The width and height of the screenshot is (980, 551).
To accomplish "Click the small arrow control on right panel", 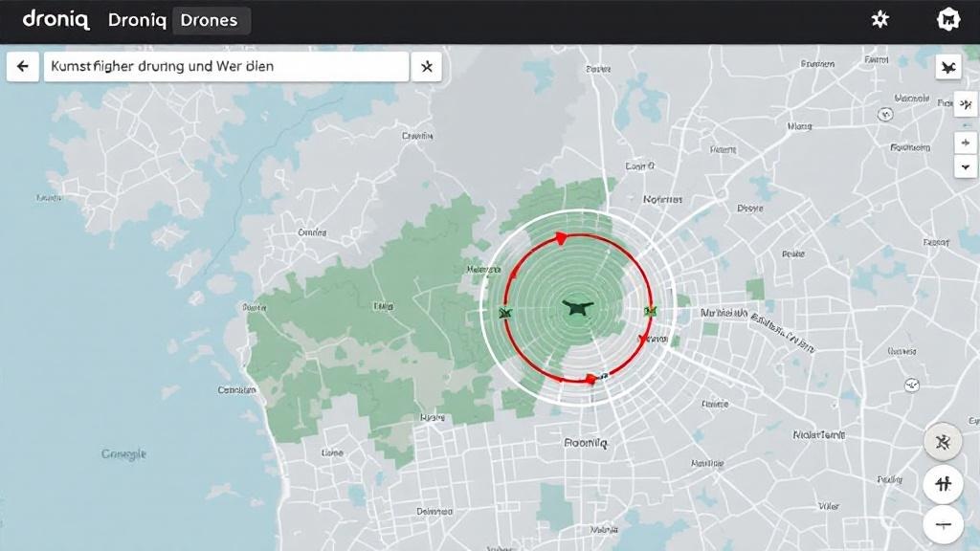I will 967,143.
